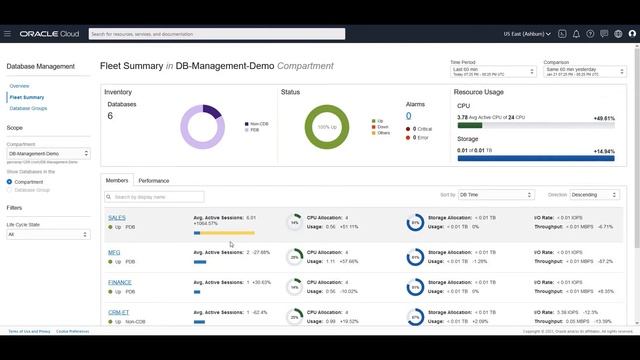Click the SALES active sessions bar
Viewport: 640px width, 360px height.
coord(224,233)
